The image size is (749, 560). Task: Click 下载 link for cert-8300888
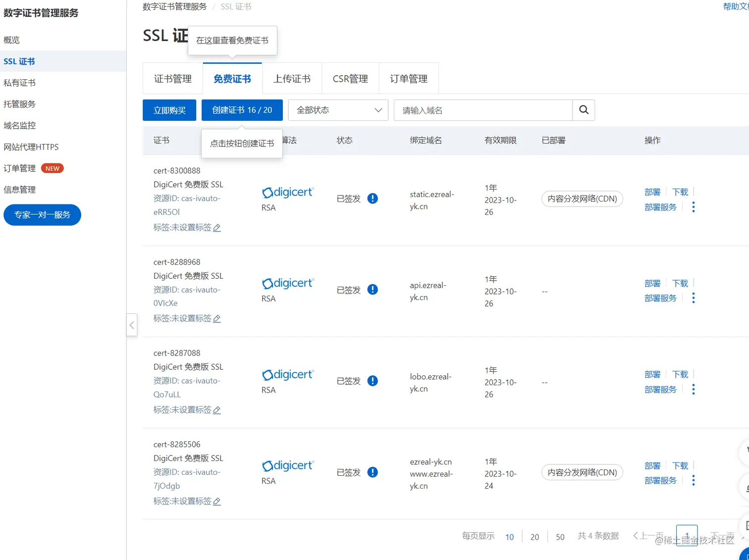click(680, 192)
